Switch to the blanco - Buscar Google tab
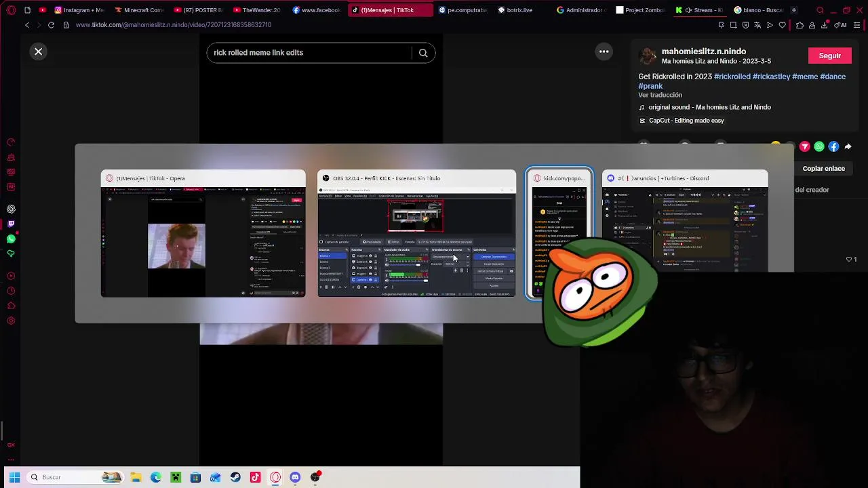This screenshot has width=868, height=488. pyautogui.click(x=757, y=10)
